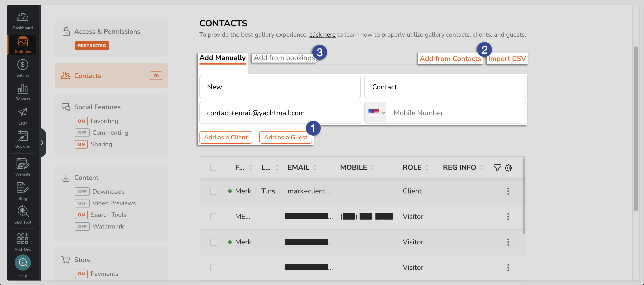The image size is (644, 285).
Task: Open the three-dot menu on Merk's visitor row
Action: pyautogui.click(x=508, y=242)
